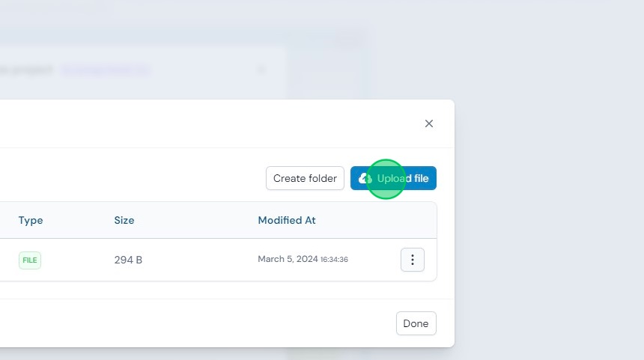Click empty header area left of close X

tap(205, 123)
